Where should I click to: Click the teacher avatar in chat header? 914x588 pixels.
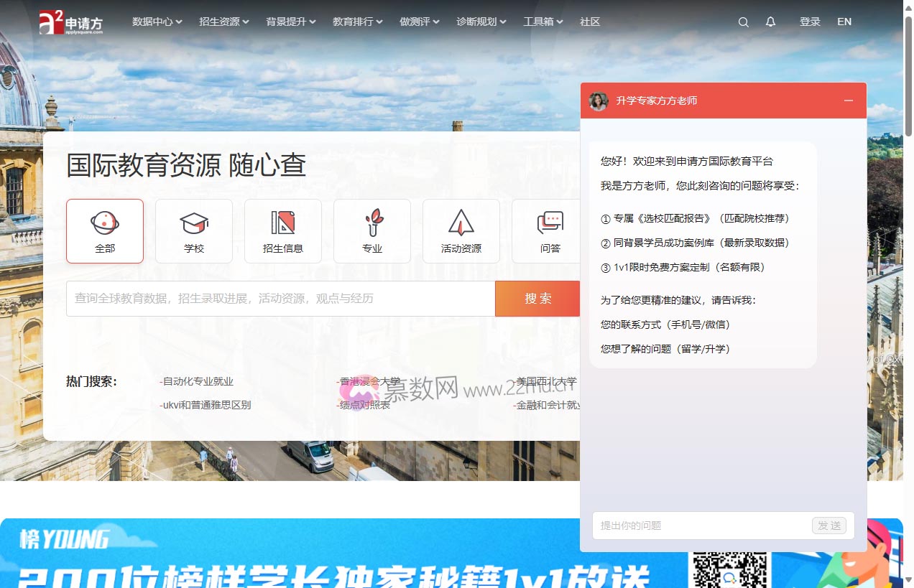pos(598,101)
